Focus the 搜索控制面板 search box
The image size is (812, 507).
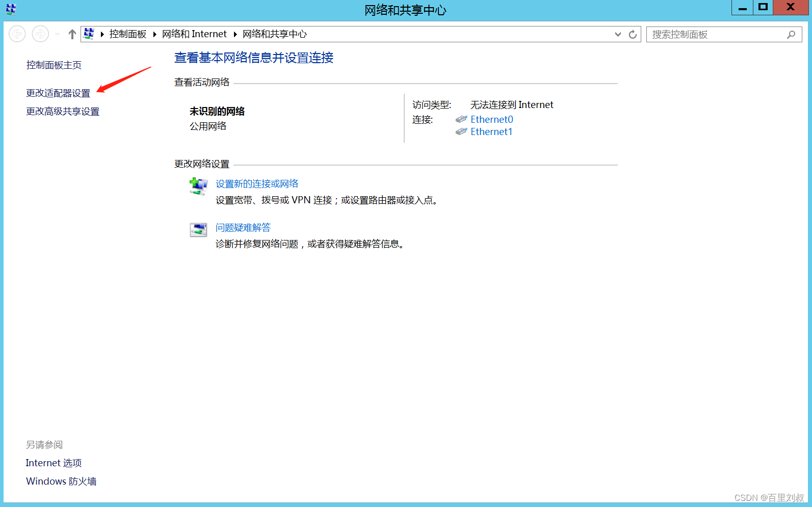tap(724, 34)
